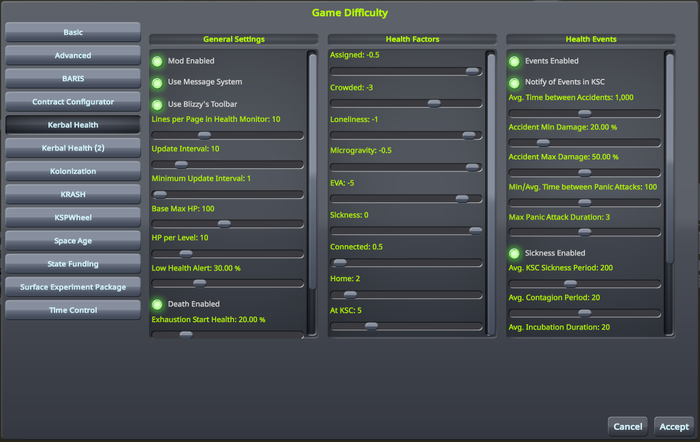Open Kerbal Health (2) tab
Screen dimensions: 700x442
tap(73, 148)
